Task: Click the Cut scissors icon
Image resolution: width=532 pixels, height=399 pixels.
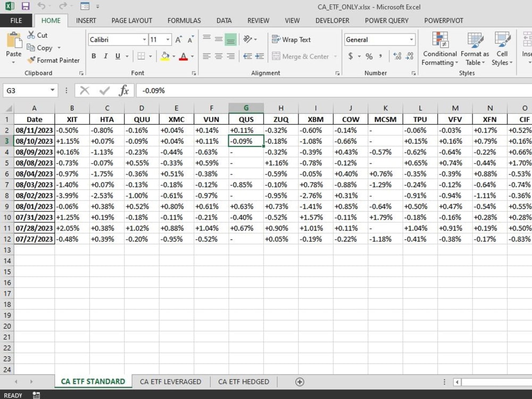Action: click(31, 35)
